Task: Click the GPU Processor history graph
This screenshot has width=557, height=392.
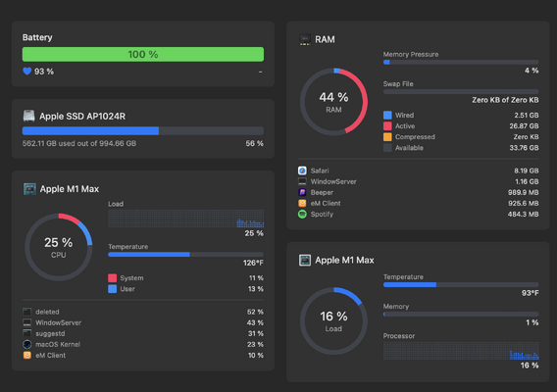Action: click(x=461, y=351)
